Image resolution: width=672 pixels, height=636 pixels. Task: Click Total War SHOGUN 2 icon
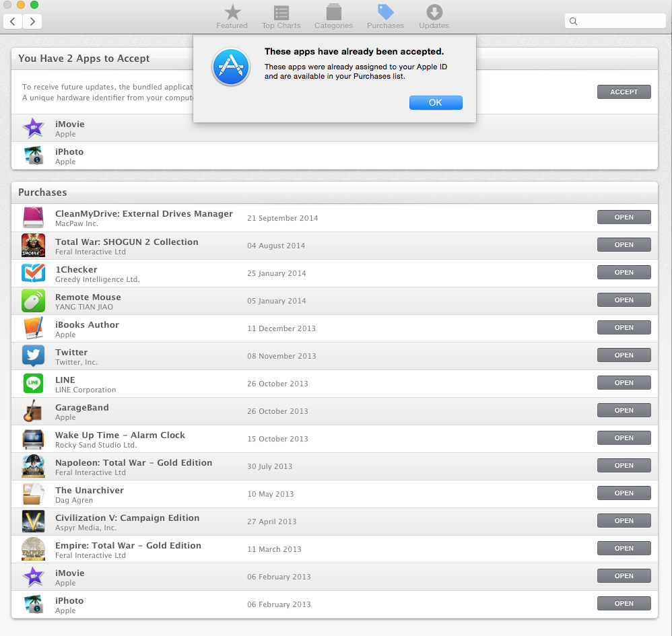[34, 246]
